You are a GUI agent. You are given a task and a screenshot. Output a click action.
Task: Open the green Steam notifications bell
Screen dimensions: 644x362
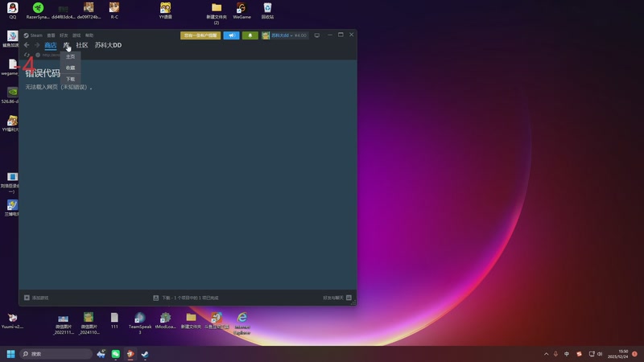pyautogui.click(x=250, y=35)
